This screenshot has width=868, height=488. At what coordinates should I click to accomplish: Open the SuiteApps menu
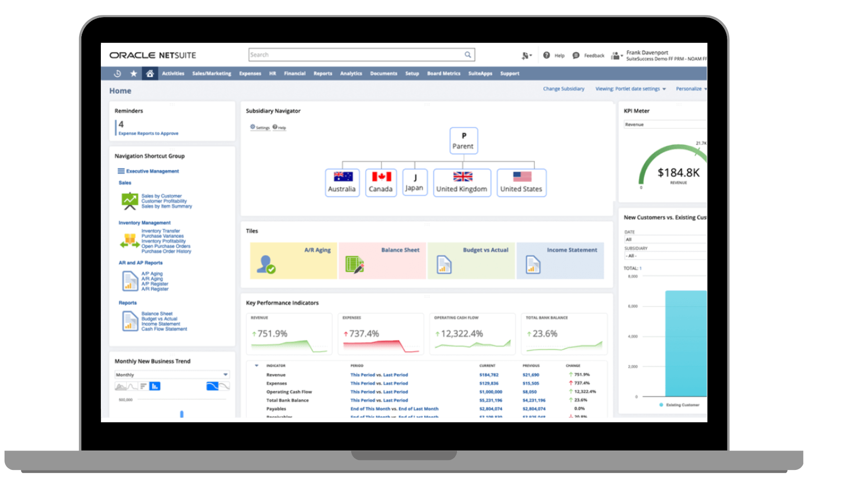tap(480, 74)
